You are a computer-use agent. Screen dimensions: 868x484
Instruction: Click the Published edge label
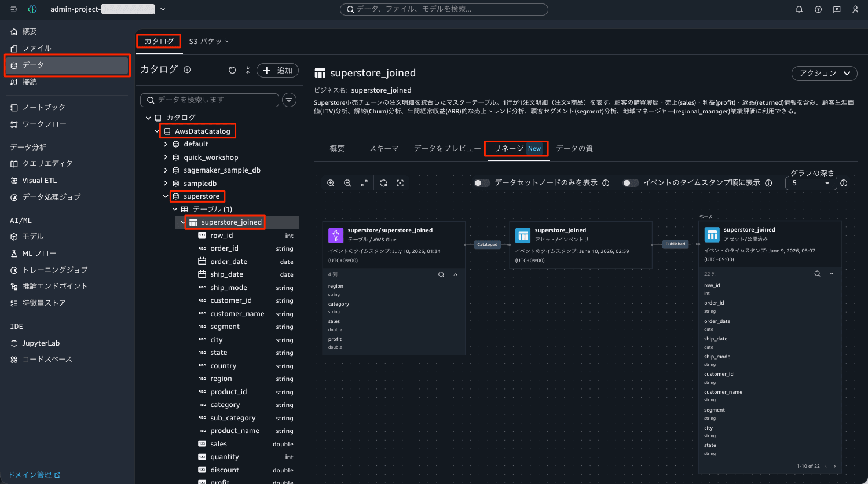click(675, 244)
